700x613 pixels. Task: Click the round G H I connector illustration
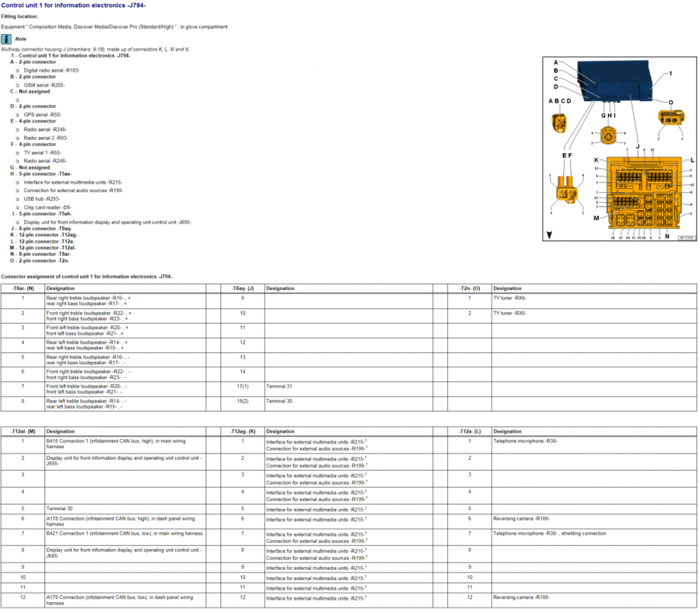pos(607,137)
